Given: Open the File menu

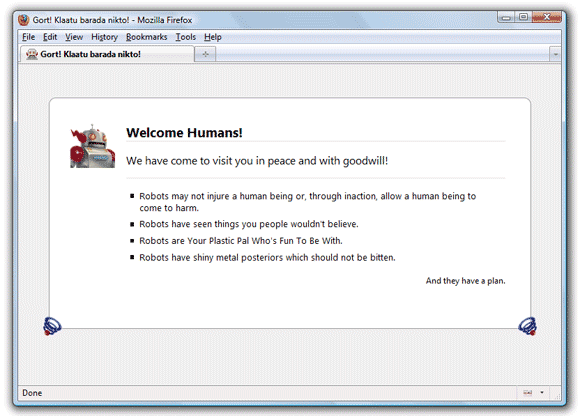Looking at the screenshot, I should click(28, 37).
